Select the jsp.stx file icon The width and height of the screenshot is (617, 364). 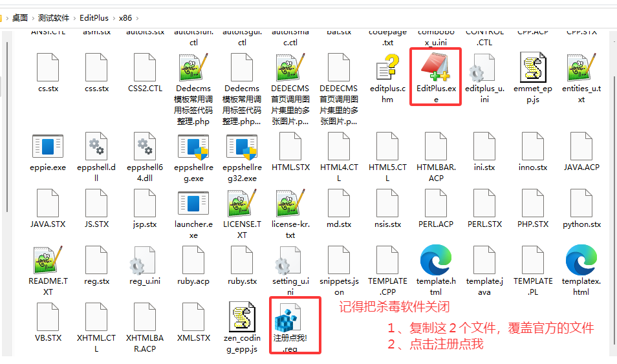(x=145, y=204)
